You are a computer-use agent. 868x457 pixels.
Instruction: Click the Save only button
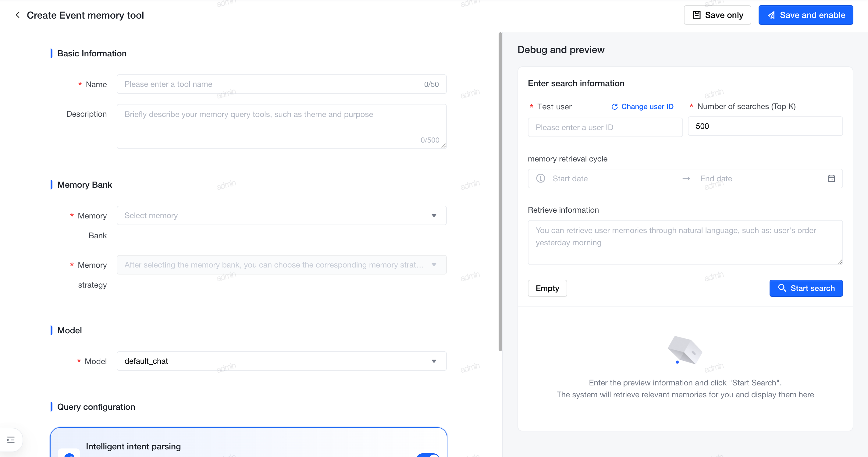[717, 15]
